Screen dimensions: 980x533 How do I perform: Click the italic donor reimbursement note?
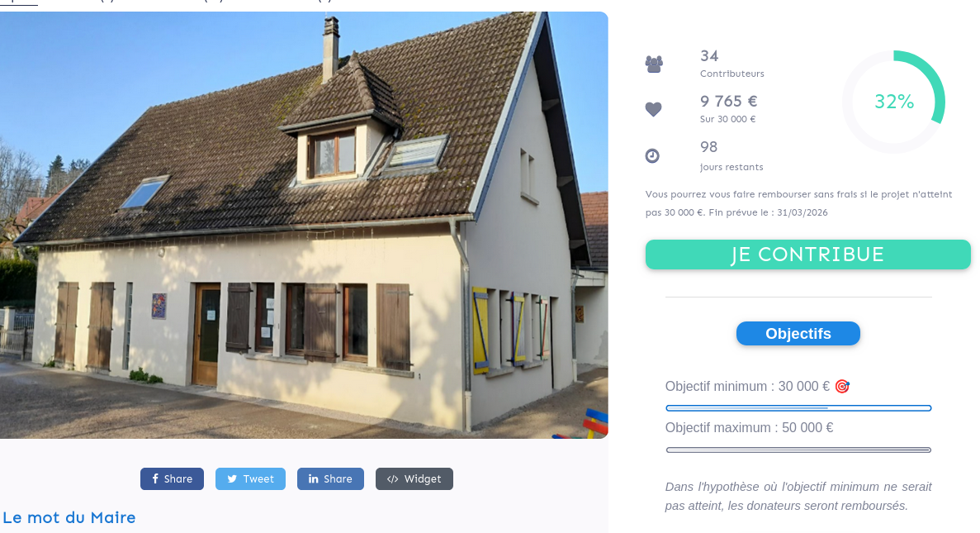(x=798, y=496)
